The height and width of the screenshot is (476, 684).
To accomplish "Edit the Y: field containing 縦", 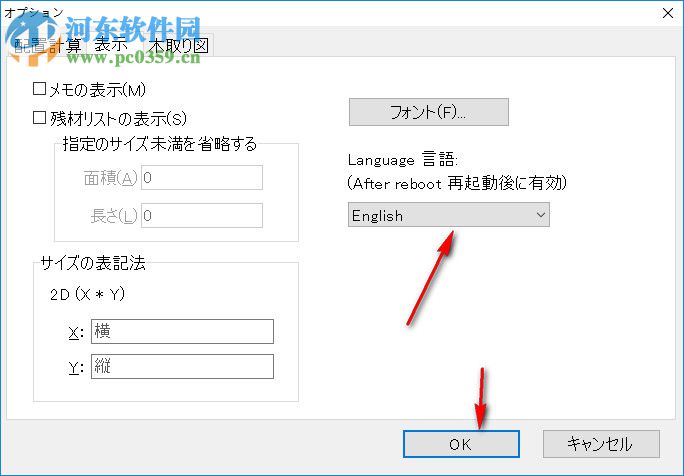I will coord(182,366).
